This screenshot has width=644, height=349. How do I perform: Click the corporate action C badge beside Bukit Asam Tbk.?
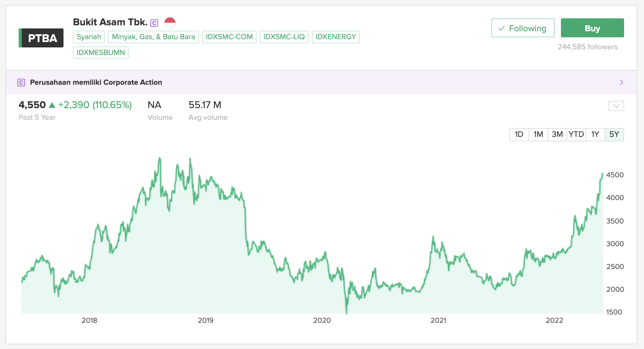click(x=154, y=23)
